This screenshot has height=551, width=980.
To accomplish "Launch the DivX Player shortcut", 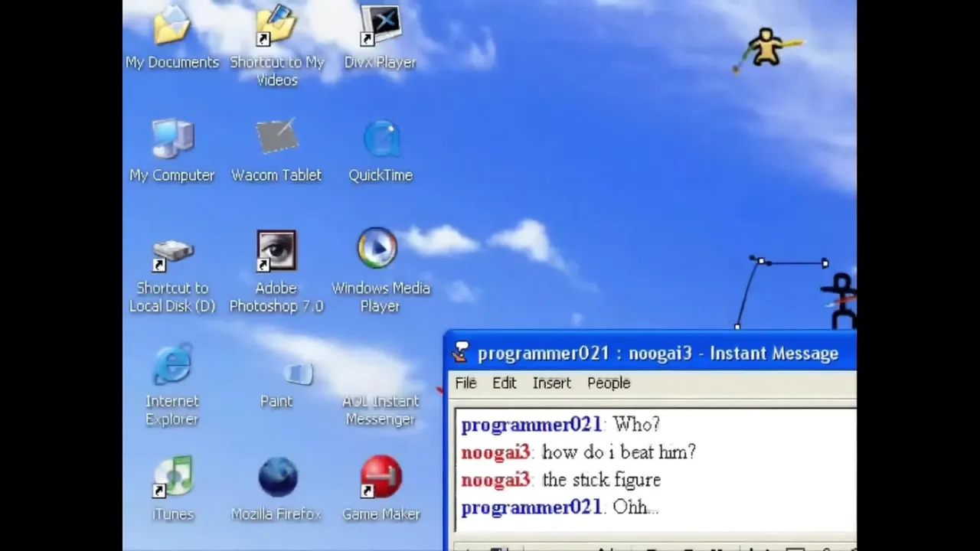I will [381, 26].
